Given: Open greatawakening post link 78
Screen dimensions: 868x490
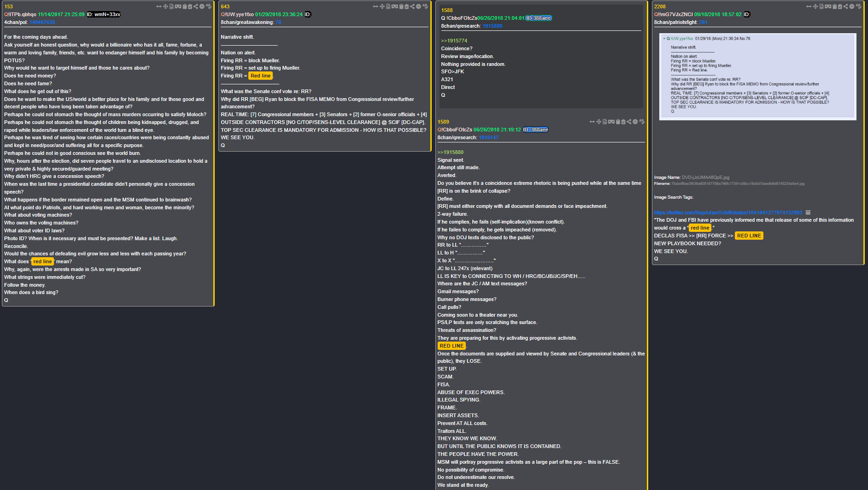Looking at the screenshot, I should click(x=278, y=22).
